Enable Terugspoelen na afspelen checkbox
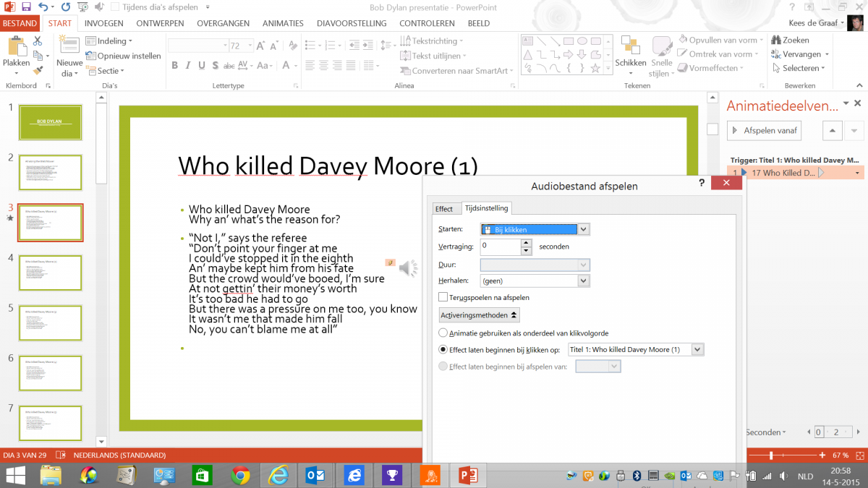 pos(443,297)
